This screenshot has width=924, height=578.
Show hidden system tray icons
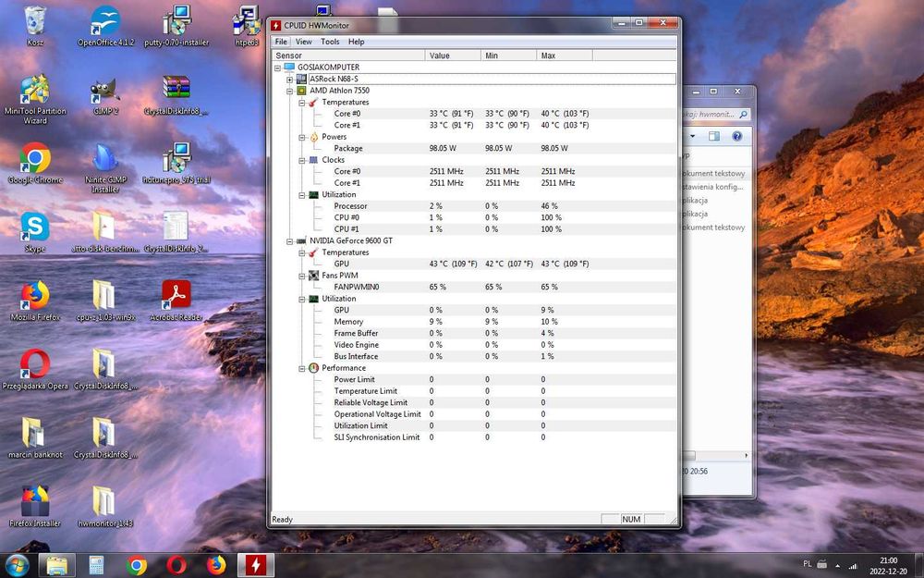click(x=837, y=566)
